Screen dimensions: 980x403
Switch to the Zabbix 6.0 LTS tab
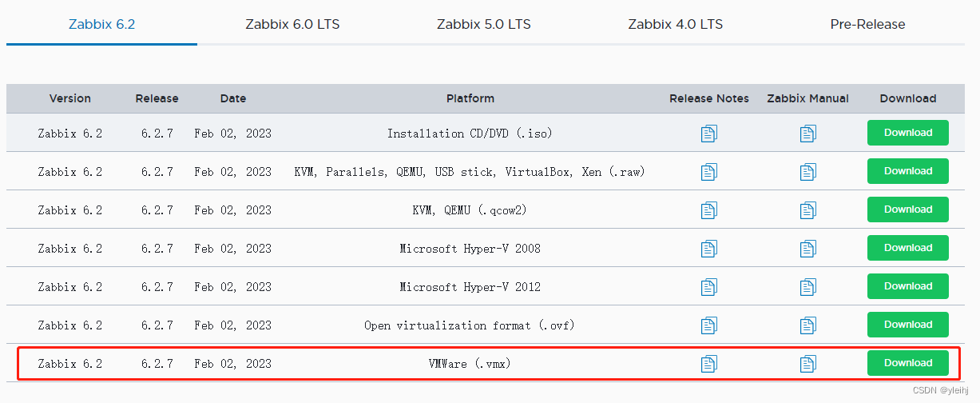292,24
